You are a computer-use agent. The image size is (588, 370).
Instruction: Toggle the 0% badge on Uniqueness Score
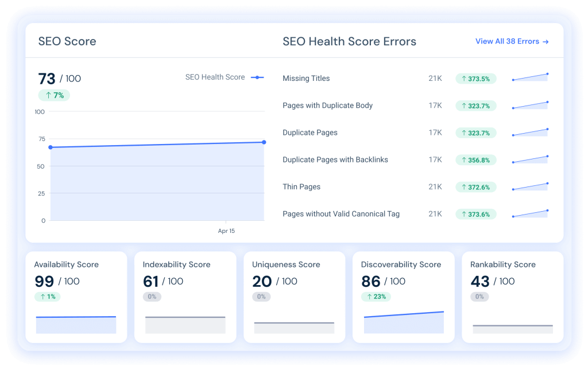point(261,297)
